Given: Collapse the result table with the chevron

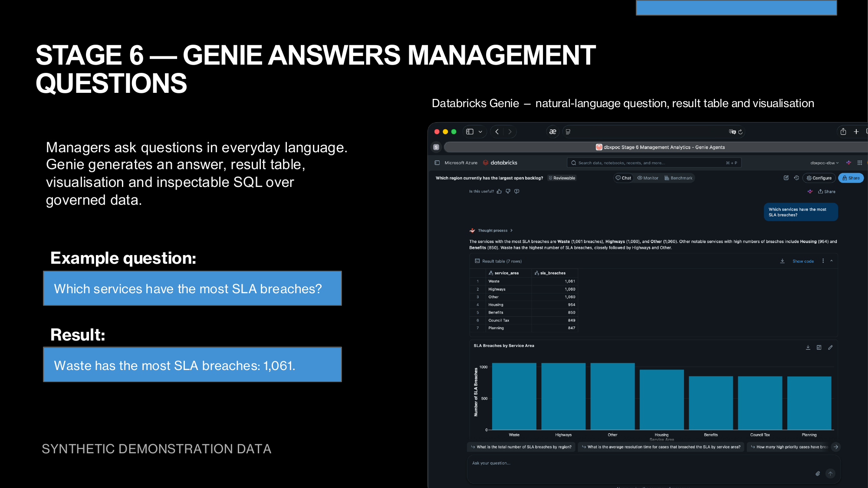Looking at the screenshot, I should [x=832, y=261].
